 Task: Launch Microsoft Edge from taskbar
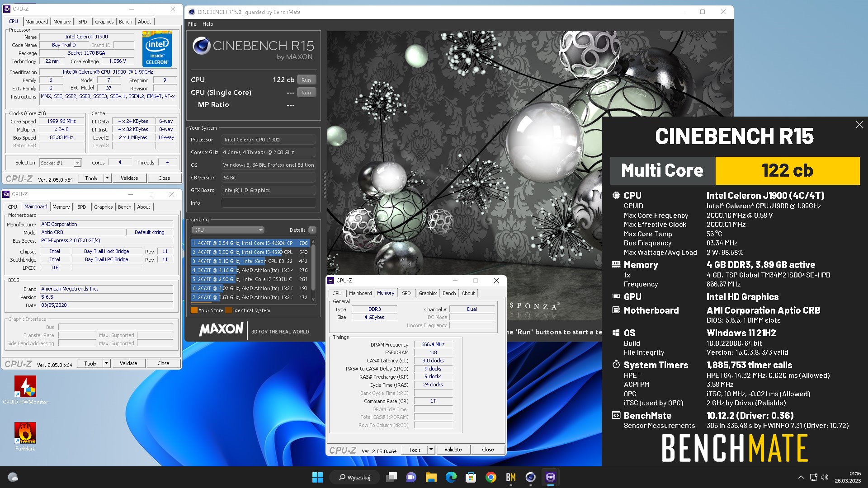coord(451,477)
